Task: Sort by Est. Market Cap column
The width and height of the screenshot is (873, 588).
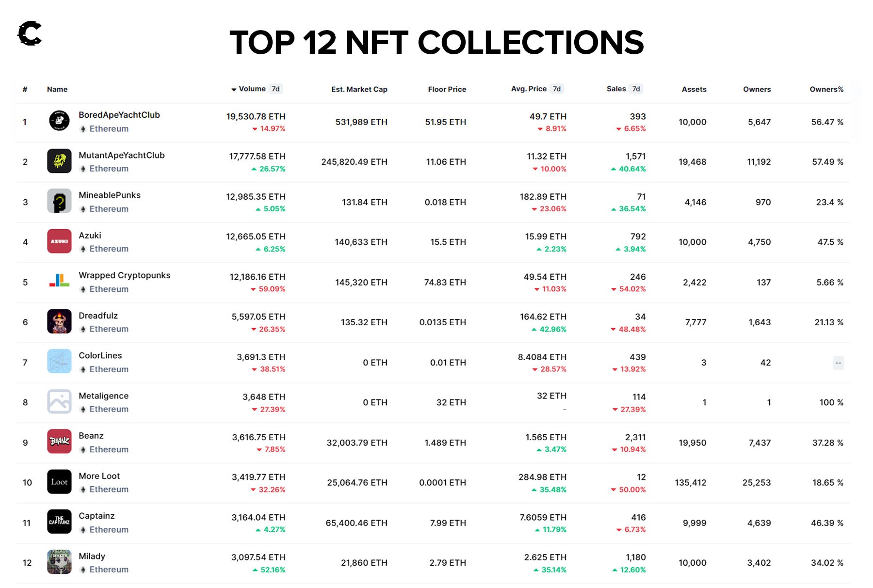Action: (359, 89)
